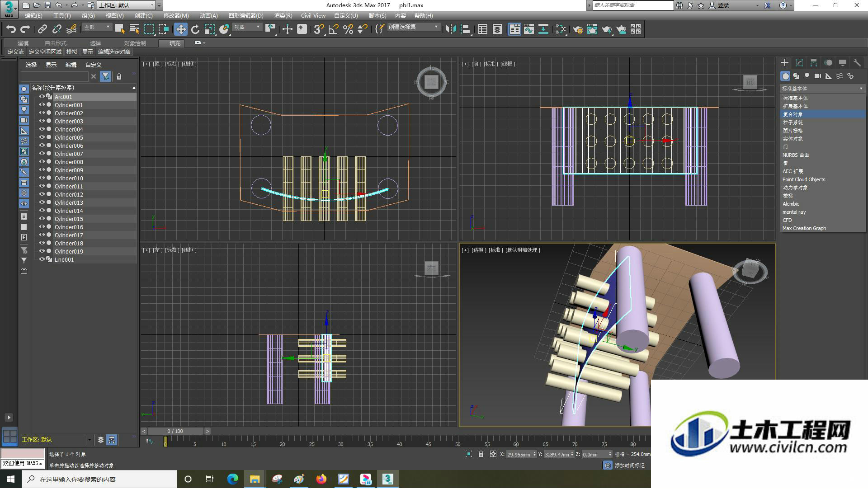The height and width of the screenshot is (489, 868).
Task: Open the Utilities wrench panel tab
Action: (857, 63)
